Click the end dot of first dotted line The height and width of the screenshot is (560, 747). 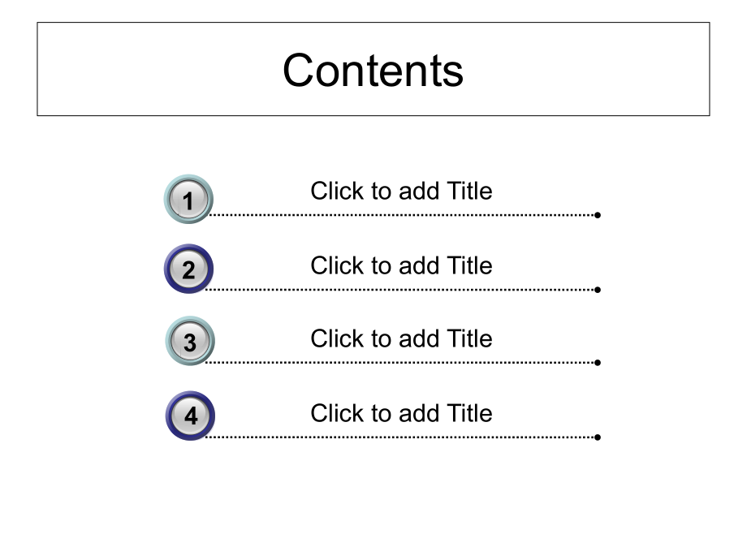pos(598,215)
